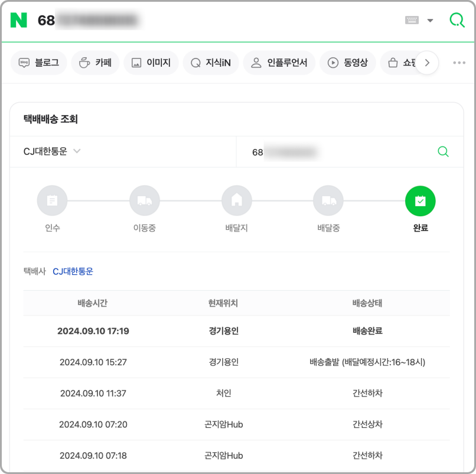This screenshot has width=476, height=474.
Task: Click the tracking search magnifier icon
Action: 443,151
